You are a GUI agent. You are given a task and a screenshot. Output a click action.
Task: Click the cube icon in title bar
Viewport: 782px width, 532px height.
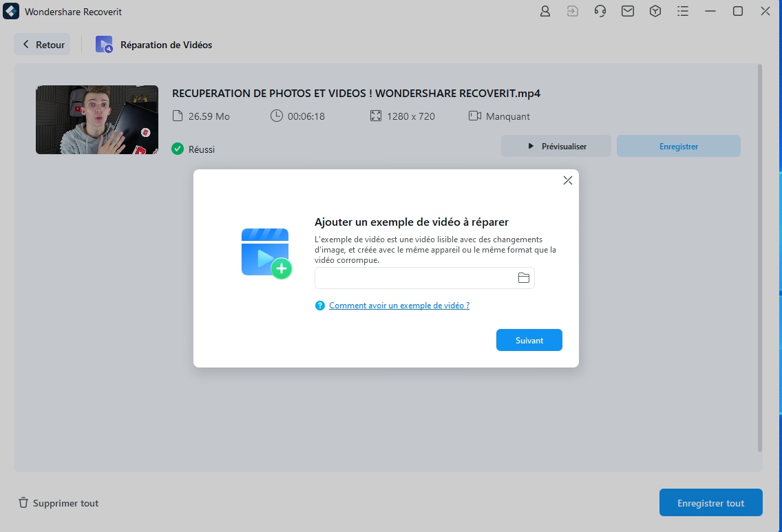[x=655, y=11]
